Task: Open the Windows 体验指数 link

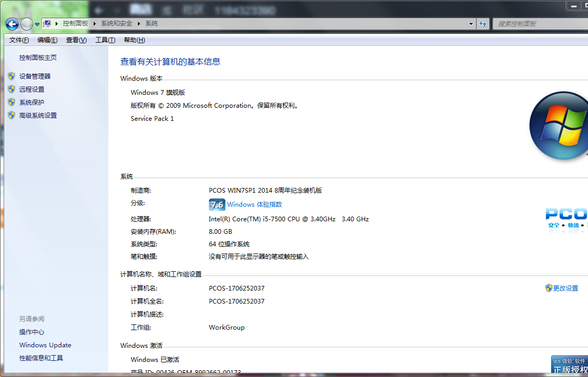Action: [255, 205]
